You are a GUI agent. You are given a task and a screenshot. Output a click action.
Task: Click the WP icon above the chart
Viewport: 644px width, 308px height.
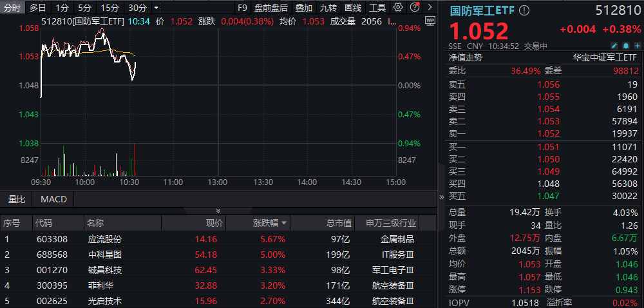(x=431, y=20)
